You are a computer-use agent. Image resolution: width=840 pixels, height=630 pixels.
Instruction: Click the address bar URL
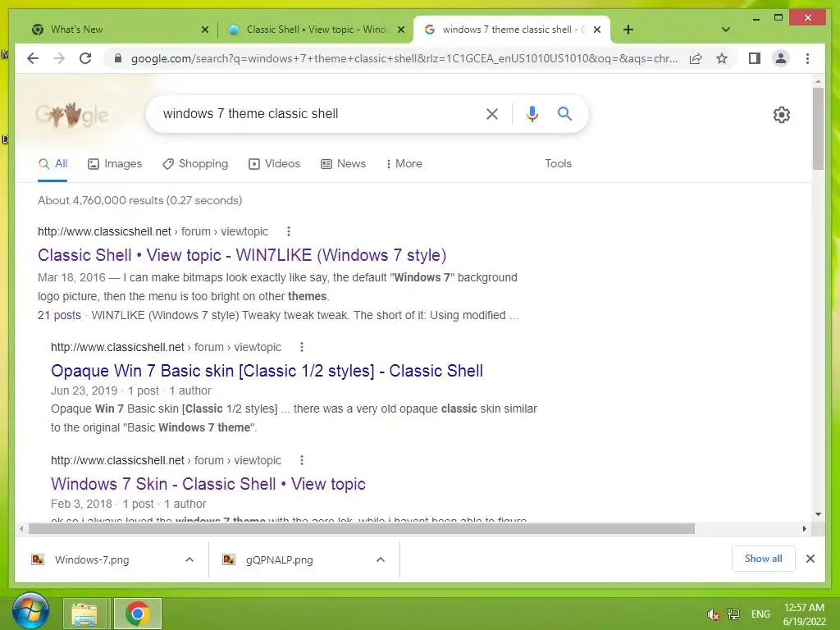click(x=404, y=58)
